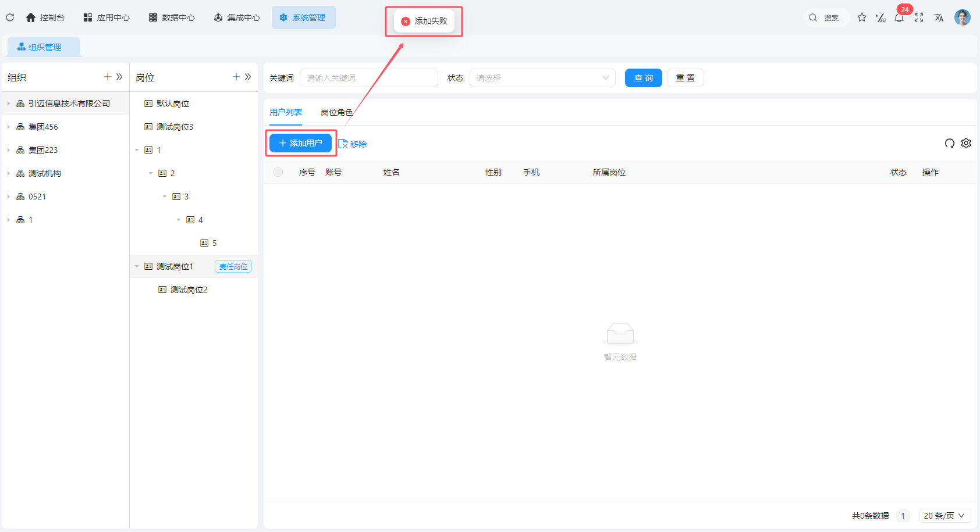980x532 pixels.
Task: Switch to the 岗位角色 tab
Action: coord(337,112)
